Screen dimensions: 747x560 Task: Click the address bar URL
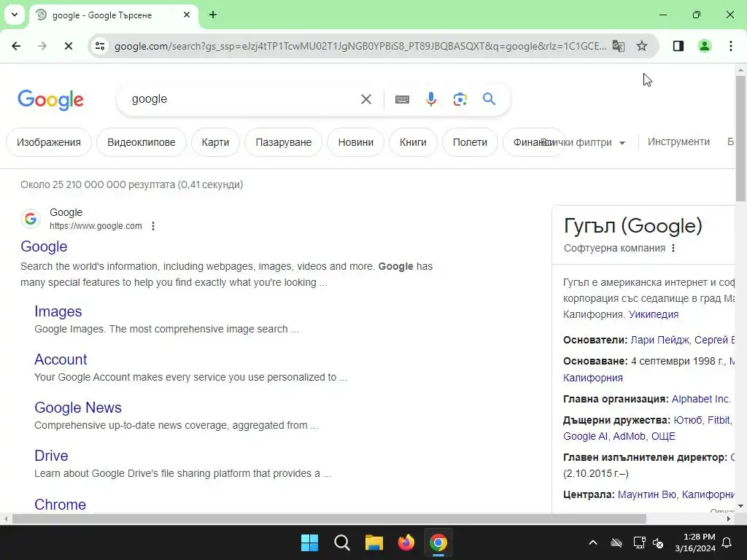(x=360, y=46)
